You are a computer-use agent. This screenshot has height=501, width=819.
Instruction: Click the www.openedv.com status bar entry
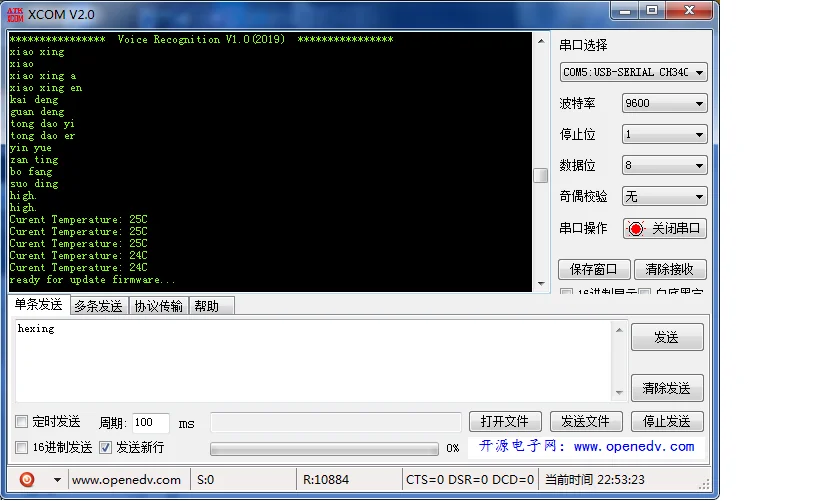coord(126,480)
